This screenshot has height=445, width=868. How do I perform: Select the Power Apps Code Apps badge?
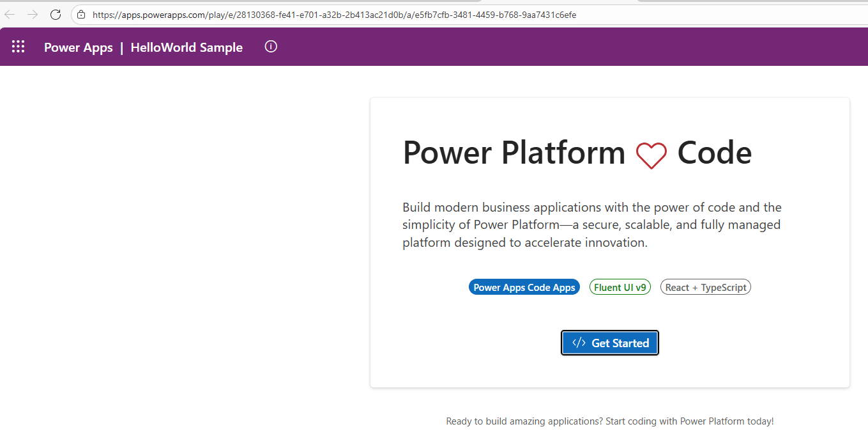point(524,286)
